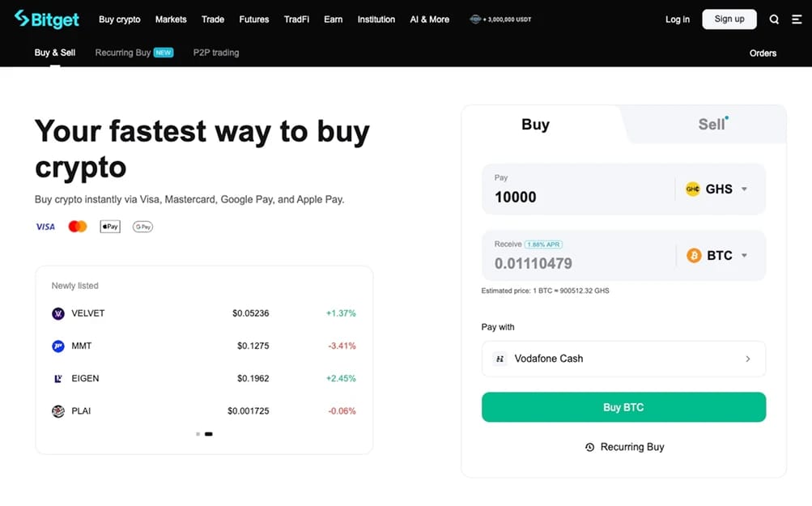The height and width of the screenshot is (506, 812).
Task: Click the Apple Pay icon
Action: tap(110, 227)
